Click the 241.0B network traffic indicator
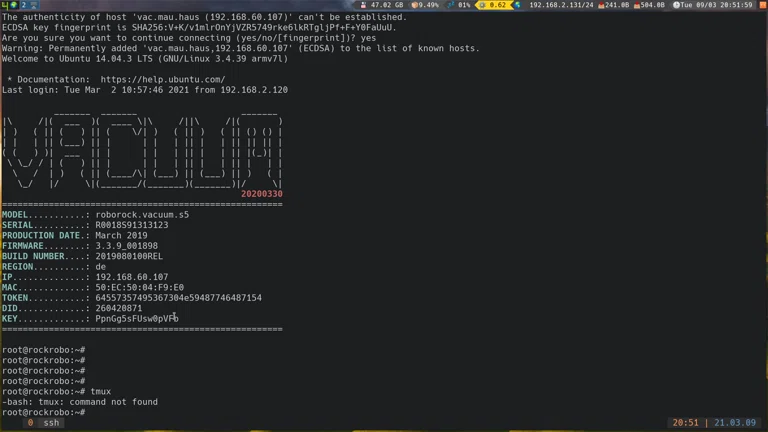Viewport: 768px width, 432px height. (x=614, y=5)
